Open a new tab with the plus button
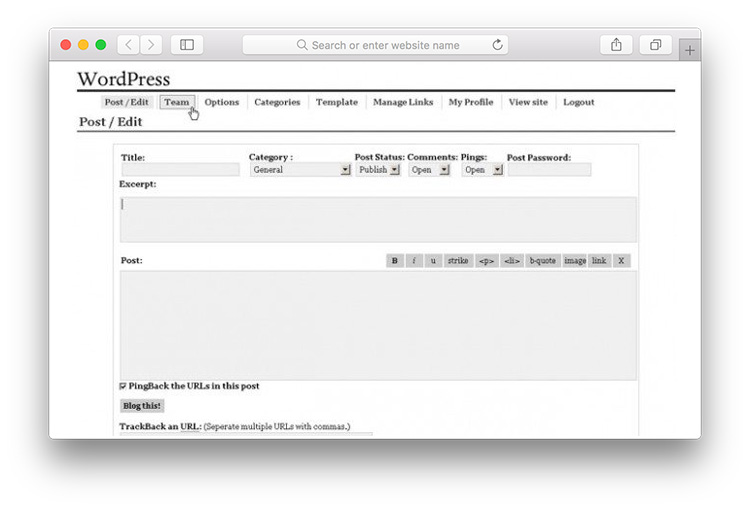Viewport: 750px width, 509px height. point(690,50)
